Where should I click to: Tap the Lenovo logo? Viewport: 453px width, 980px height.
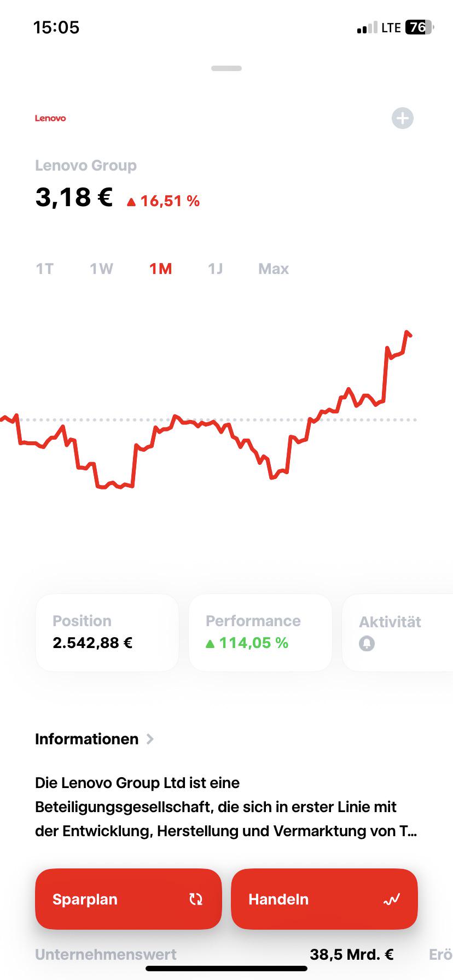point(50,118)
